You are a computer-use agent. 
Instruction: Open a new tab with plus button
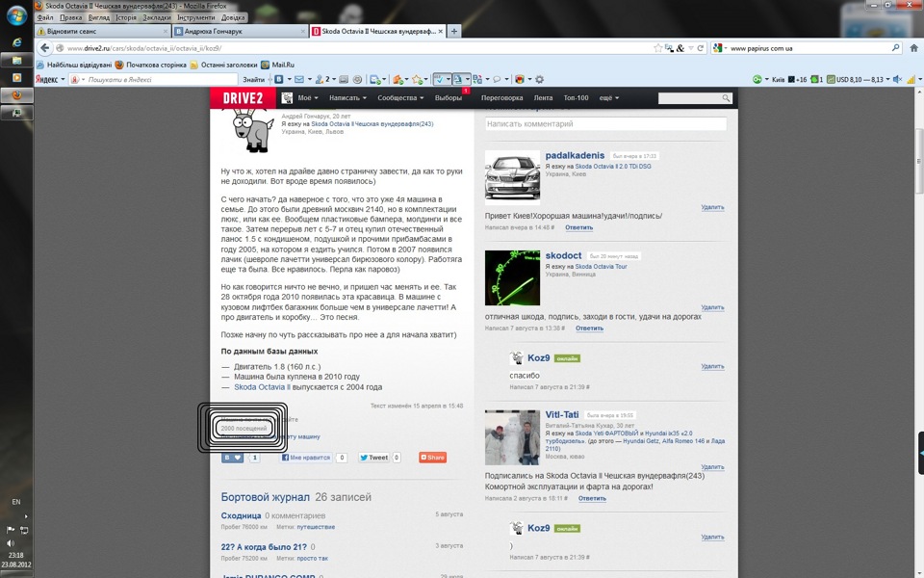[x=453, y=31]
